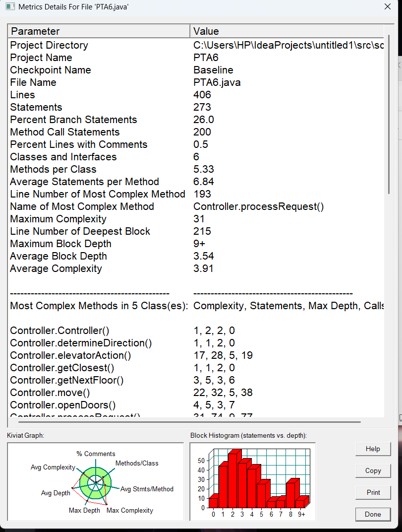This screenshot has height=532, width=402.
Task: Click the Max Complexity axis label
Action: (130, 510)
